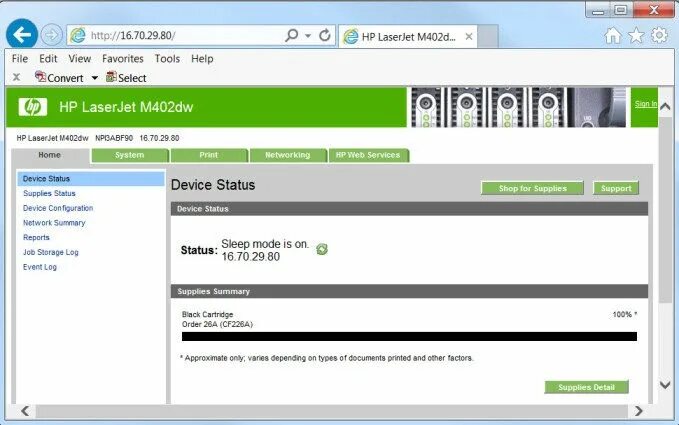This screenshot has height=425, width=679.
Task: Select Device Status in the sidebar
Action: click(x=91, y=178)
